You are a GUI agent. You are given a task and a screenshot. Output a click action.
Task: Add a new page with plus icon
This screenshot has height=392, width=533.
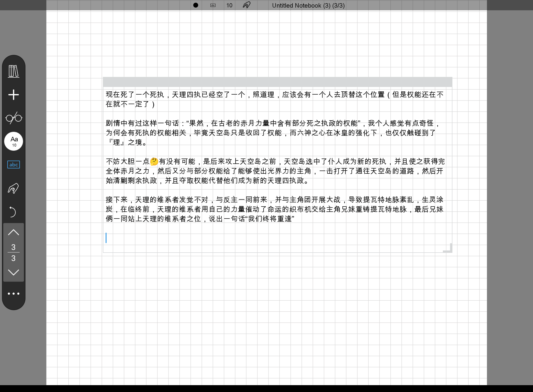(x=14, y=95)
